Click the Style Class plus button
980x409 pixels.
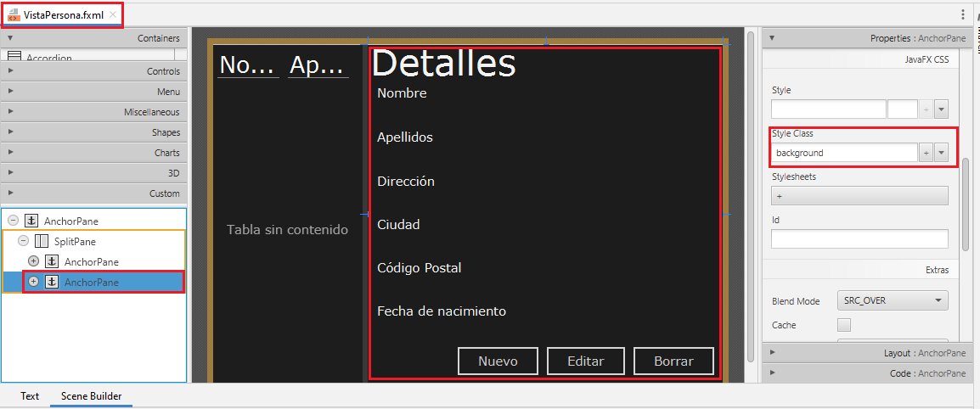[926, 153]
